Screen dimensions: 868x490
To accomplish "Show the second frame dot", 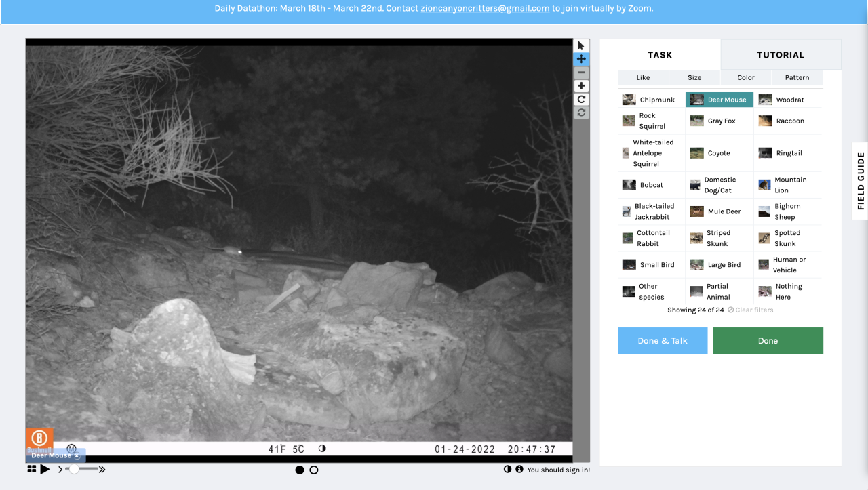I will click(x=314, y=470).
